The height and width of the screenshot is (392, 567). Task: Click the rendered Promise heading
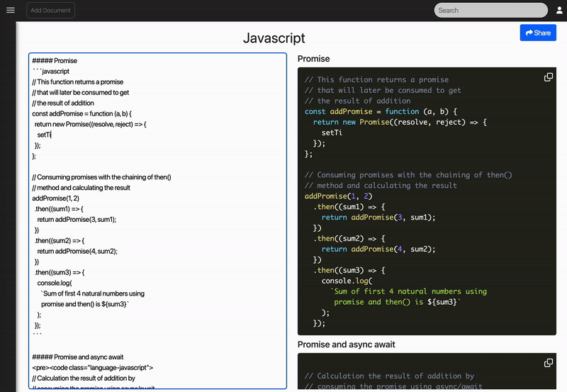click(313, 59)
